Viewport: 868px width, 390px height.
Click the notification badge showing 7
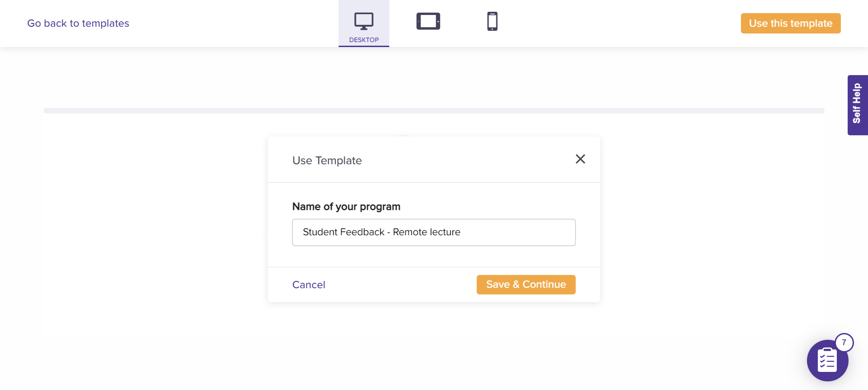click(x=844, y=342)
